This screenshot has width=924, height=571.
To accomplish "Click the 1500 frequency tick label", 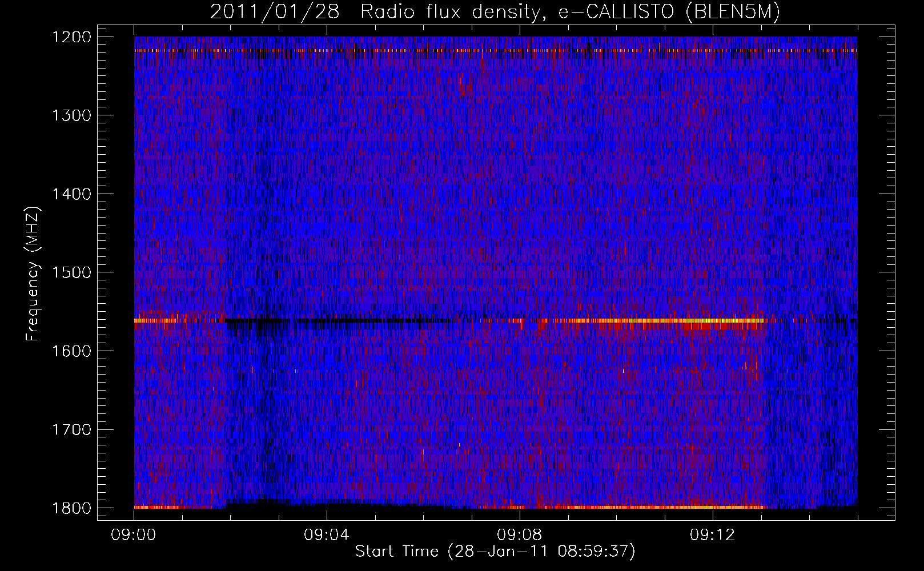I will 71,272.
